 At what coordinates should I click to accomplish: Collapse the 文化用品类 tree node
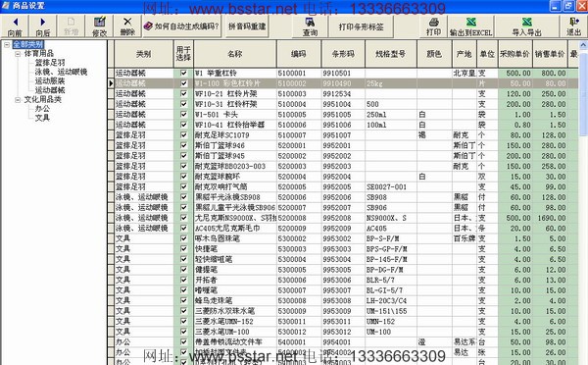point(18,100)
